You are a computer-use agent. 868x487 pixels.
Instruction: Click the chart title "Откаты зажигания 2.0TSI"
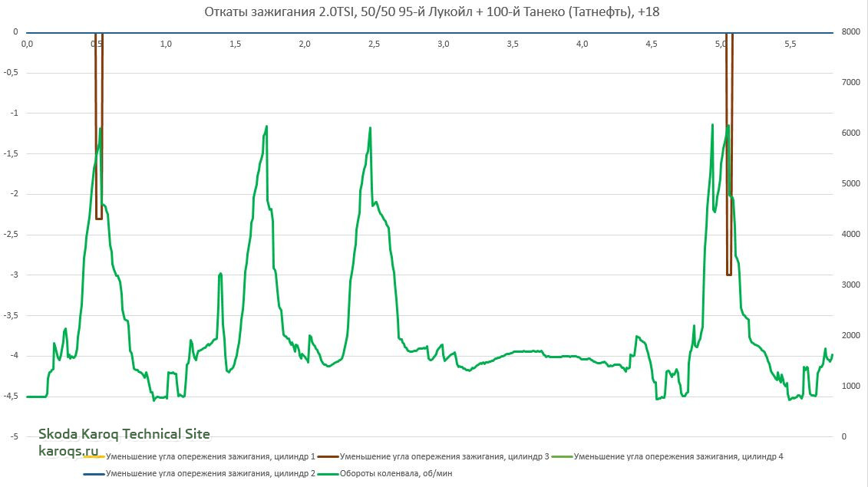432,12
